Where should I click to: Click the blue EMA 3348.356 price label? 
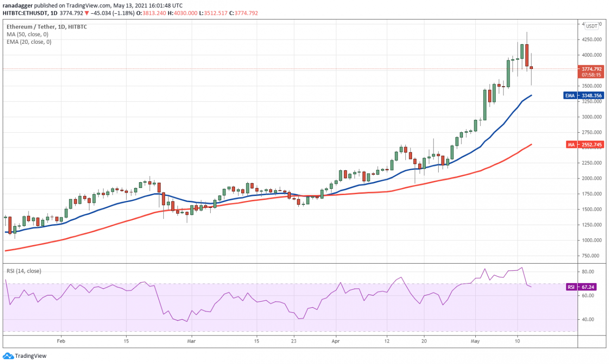pos(585,96)
